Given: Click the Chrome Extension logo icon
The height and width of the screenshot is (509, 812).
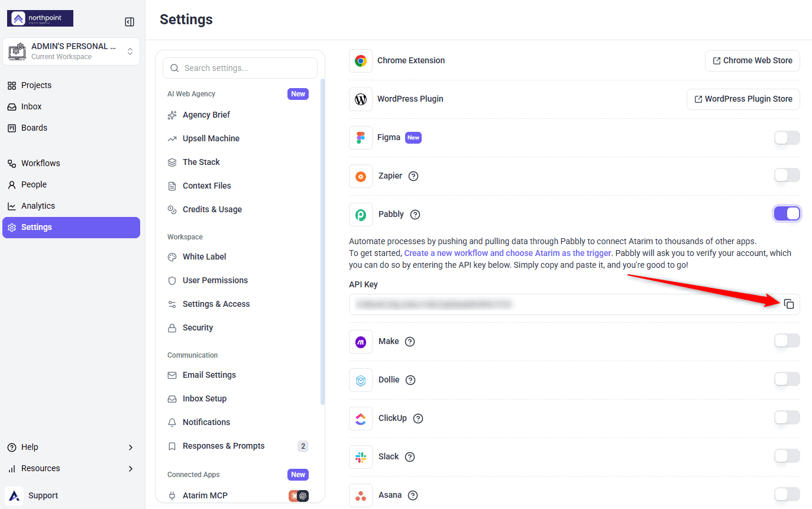Looking at the screenshot, I should 361,60.
